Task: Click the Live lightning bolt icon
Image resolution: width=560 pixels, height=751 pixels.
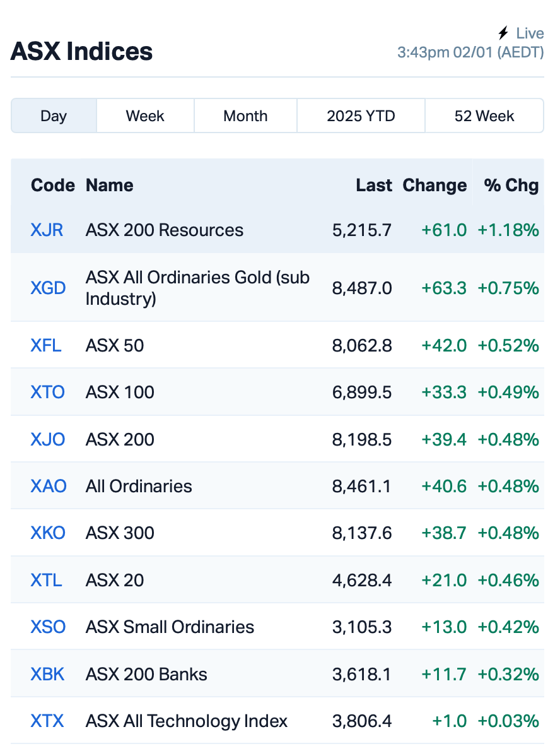Action: [503, 33]
